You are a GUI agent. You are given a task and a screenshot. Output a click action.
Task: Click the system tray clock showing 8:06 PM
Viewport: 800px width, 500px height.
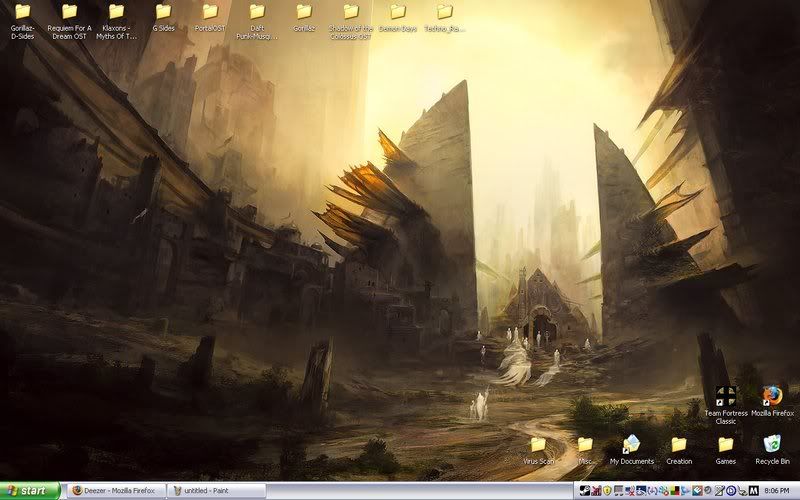tap(778, 491)
